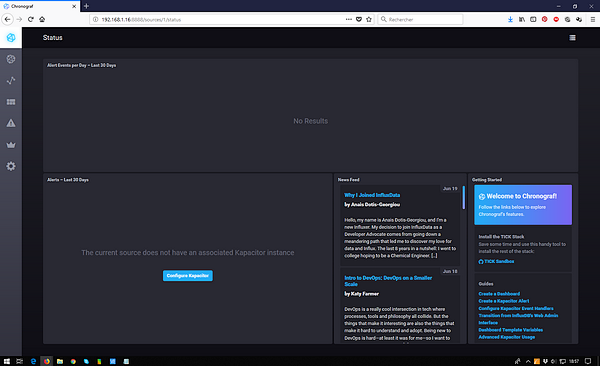Click the 'Getting Started' panel title

coord(487,180)
